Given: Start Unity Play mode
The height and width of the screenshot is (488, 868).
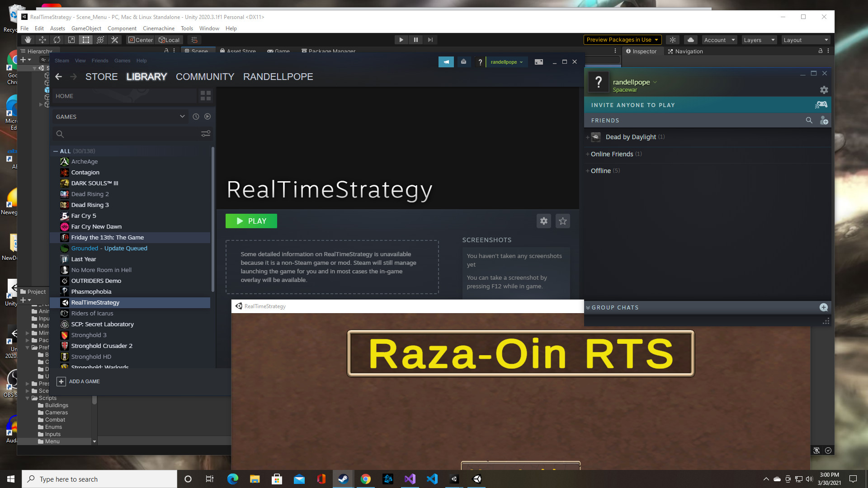Looking at the screenshot, I should 401,40.
